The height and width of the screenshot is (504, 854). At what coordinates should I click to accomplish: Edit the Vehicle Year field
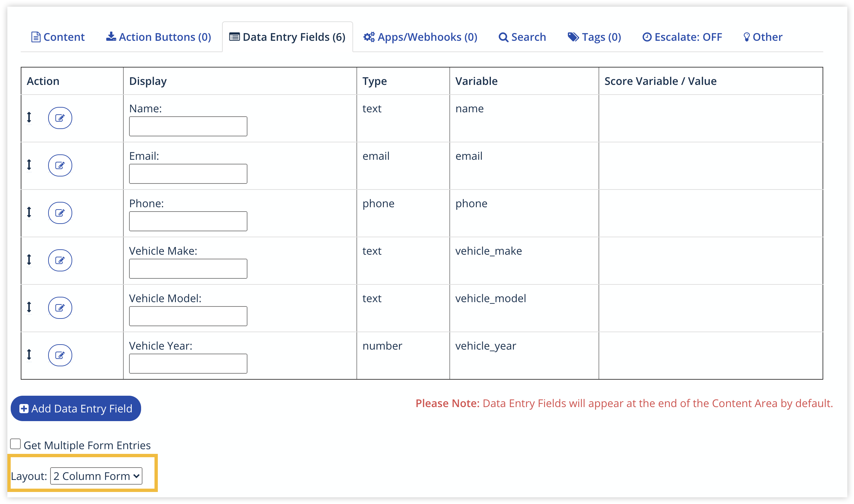(60, 355)
